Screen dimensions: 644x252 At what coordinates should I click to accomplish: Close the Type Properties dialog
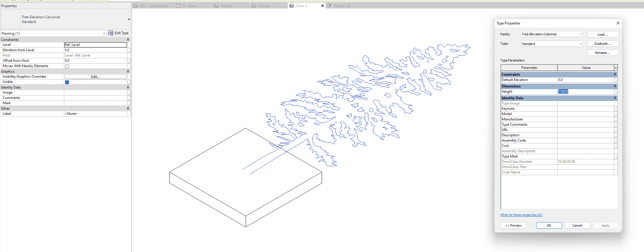coord(618,23)
